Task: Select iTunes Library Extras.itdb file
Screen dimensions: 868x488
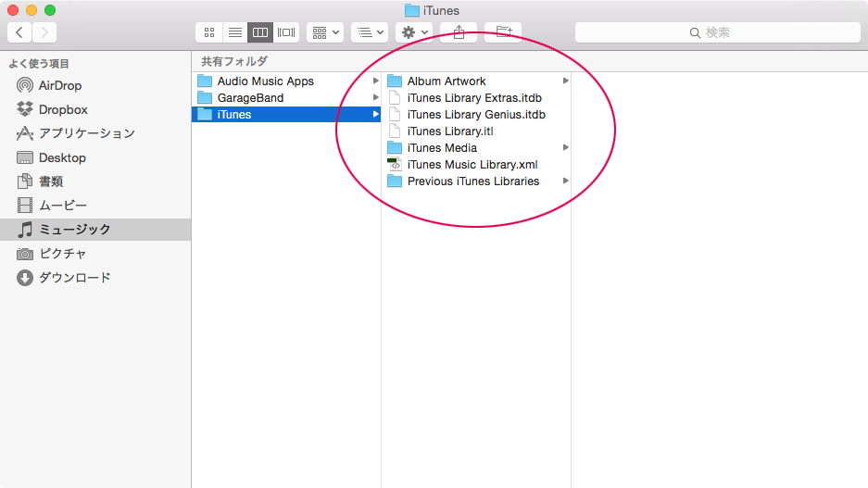Action: point(476,97)
